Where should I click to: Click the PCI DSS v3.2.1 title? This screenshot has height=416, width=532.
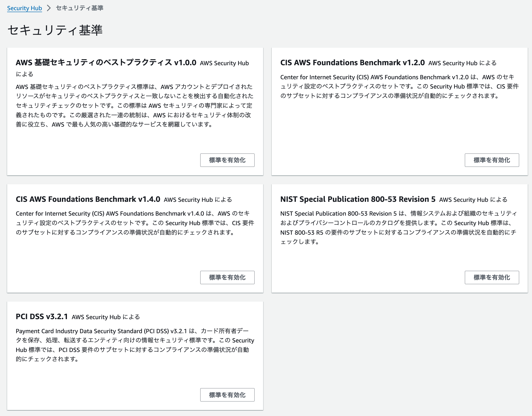click(42, 317)
